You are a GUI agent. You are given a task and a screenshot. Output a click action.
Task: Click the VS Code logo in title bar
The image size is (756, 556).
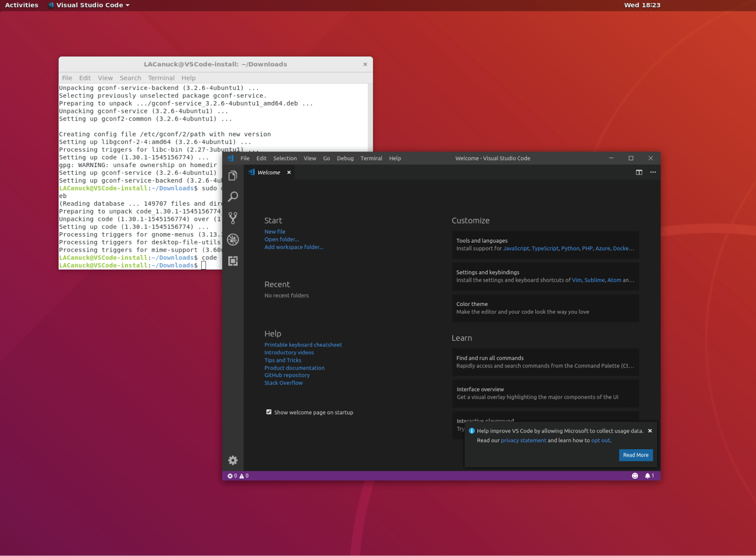(230, 158)
